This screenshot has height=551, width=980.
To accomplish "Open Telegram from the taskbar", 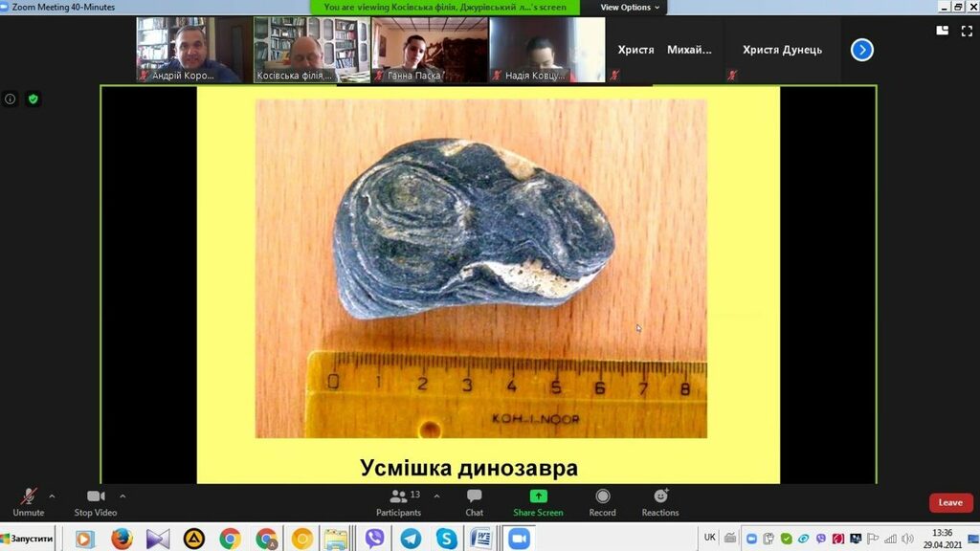I will click(x=411, y=539).
